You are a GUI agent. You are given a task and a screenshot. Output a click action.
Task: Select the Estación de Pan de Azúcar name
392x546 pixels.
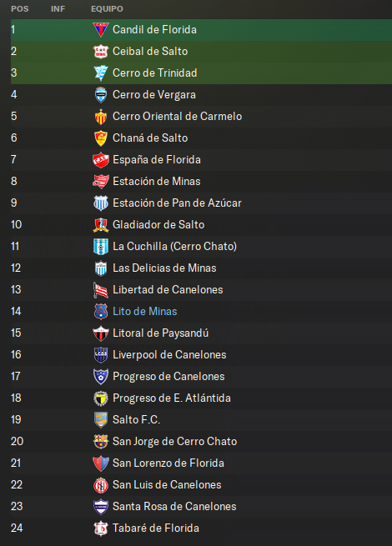point(177,203)
